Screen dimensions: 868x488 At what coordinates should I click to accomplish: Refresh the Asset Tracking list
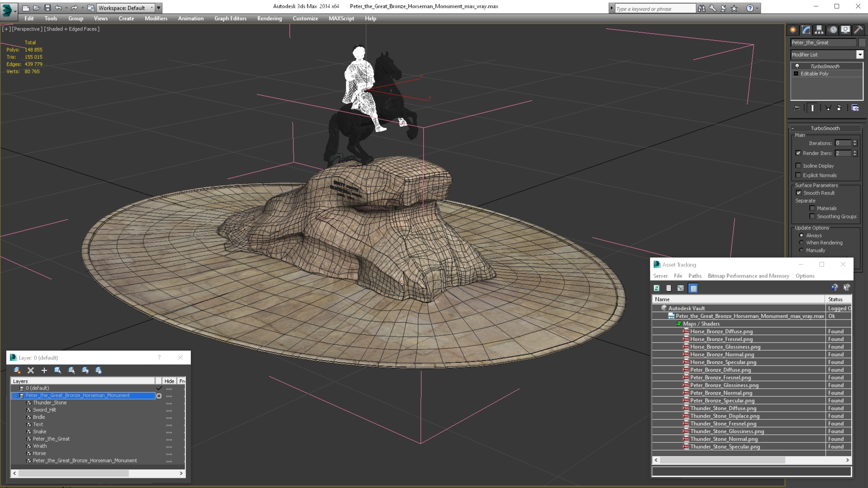coord(656,288)
